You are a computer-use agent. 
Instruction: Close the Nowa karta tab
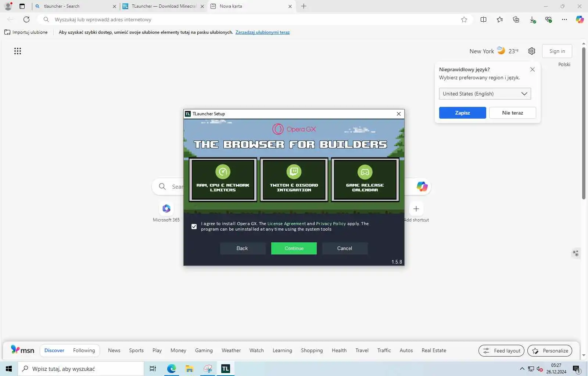coord(290,6)
